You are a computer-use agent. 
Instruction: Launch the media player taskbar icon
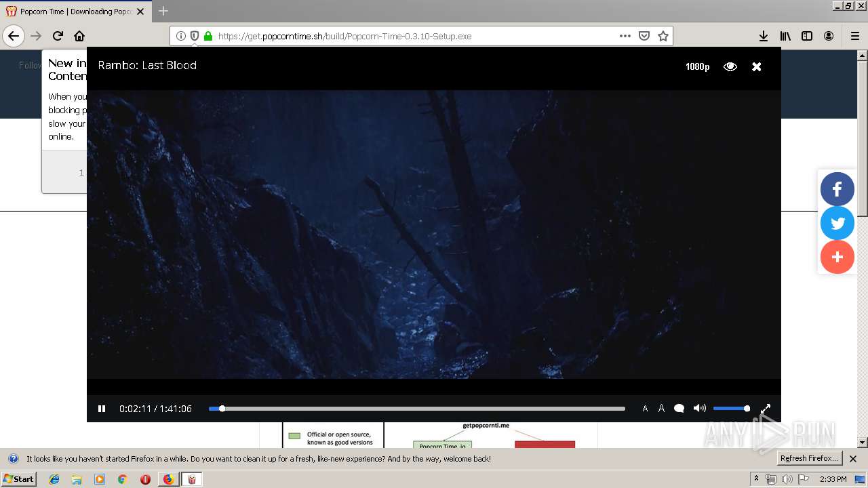pos(100,479)
